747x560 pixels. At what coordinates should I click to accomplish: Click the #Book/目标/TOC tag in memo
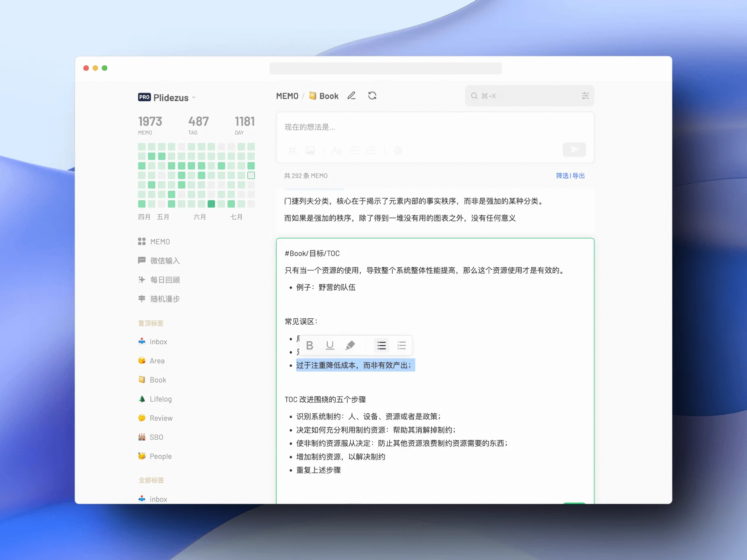tap(312, 253)
